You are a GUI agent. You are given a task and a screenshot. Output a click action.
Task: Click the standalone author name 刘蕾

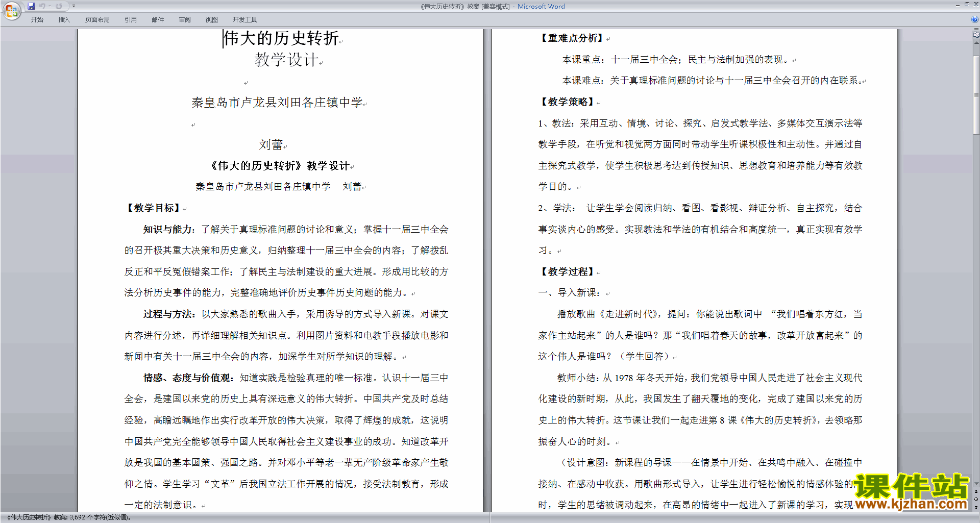click(271, 145)
